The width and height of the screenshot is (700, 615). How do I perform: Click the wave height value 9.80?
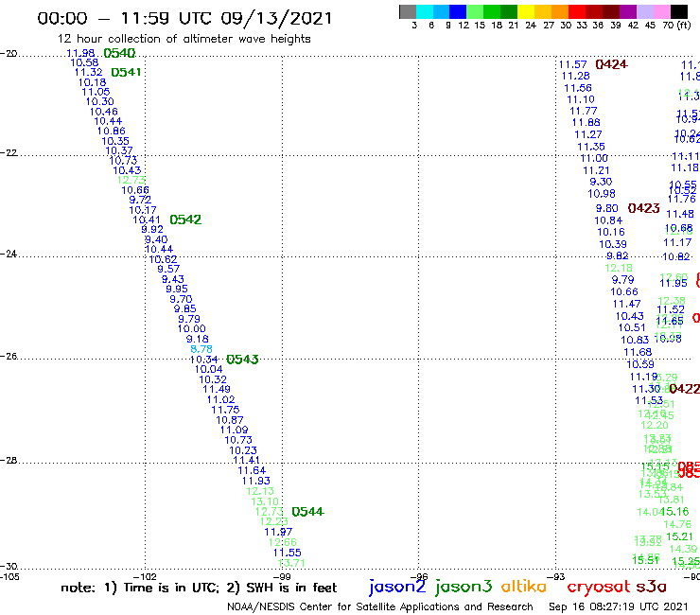click(x=607, y=208)
